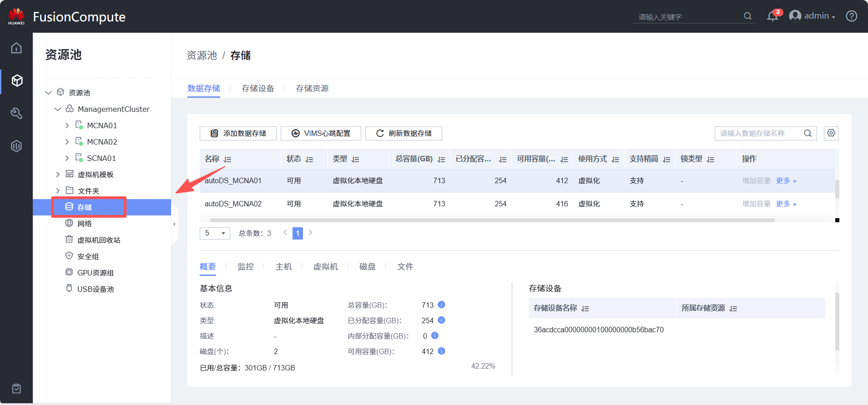
Task: Sort by 状态 column icon
Action: 309,160
